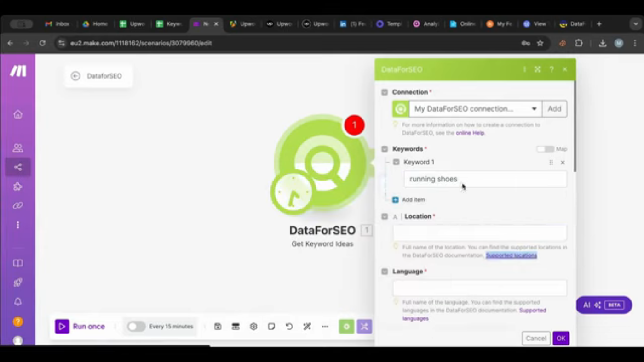Click the Save scenario disk icon
Viewport: 644px width, 362px height.
pos(218,327)
